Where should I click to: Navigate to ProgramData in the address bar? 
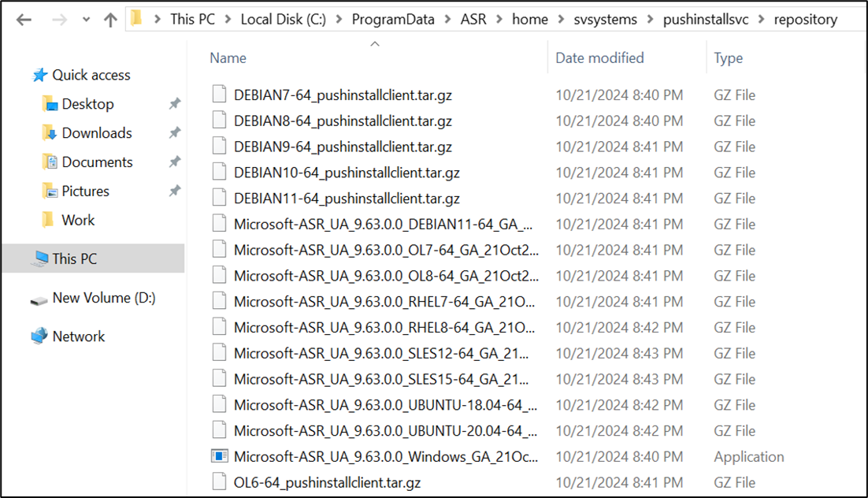click(x=393, y=20)
